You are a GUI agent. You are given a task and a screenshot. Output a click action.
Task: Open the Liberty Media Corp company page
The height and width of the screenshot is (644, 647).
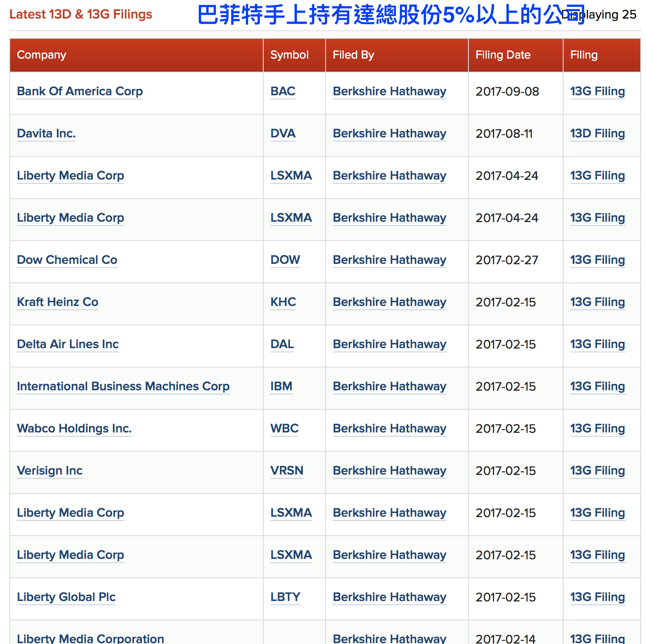[70, 176]
